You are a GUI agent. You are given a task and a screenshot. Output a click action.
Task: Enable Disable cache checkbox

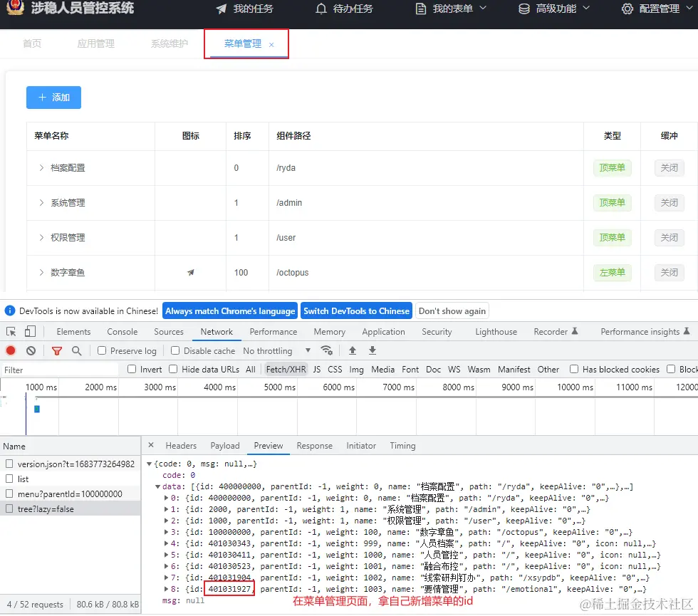[x=175, y=350]
